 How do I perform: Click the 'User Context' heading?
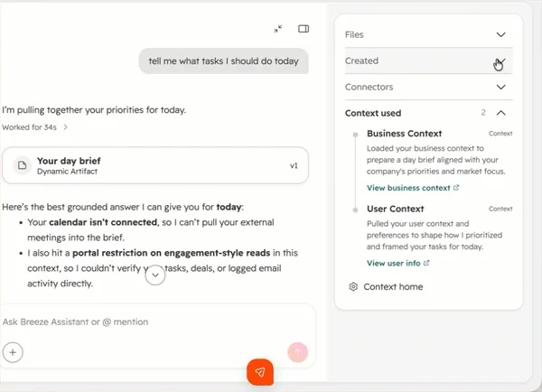tap(395, 209)
